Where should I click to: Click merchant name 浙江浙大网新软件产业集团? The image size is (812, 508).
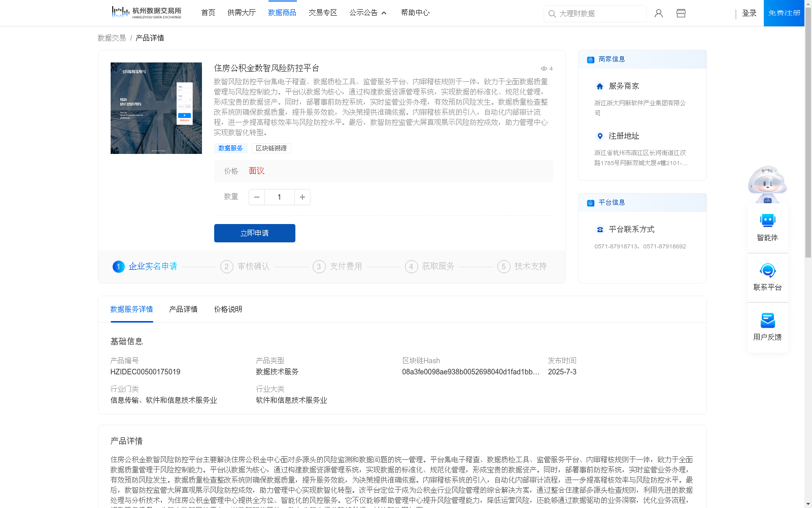click(x=640, y=108)
